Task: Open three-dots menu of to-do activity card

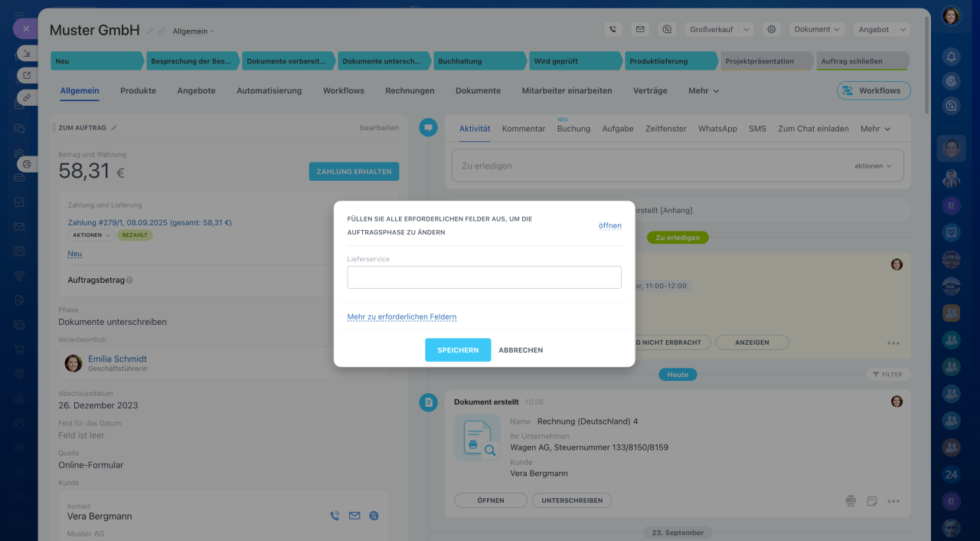Action: pos(893,343)
